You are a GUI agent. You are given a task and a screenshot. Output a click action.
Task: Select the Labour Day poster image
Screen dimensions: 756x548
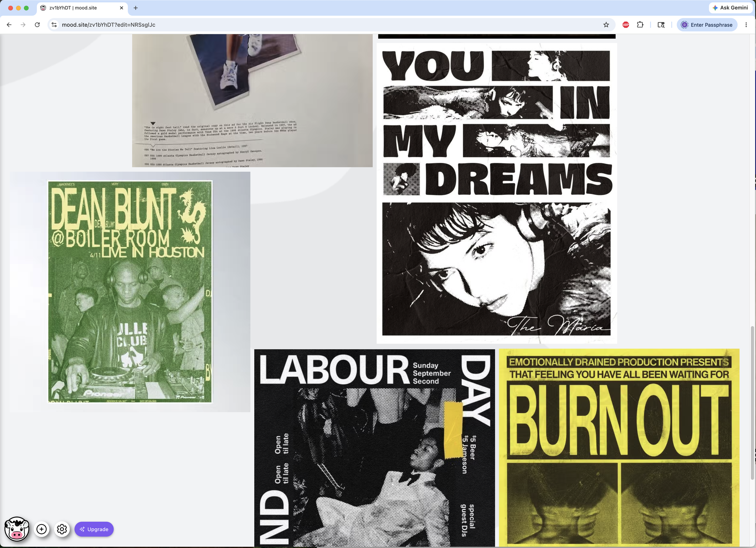375,448
